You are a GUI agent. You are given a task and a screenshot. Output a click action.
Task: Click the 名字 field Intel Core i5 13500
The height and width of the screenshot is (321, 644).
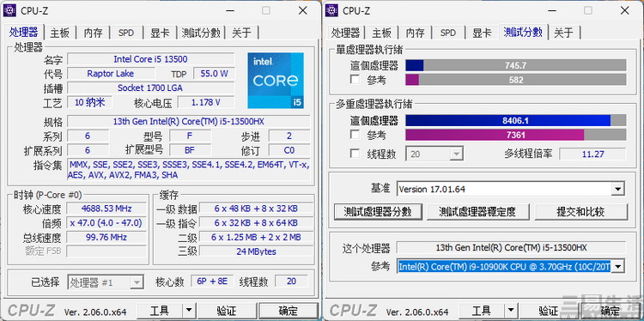pos(151,59)
